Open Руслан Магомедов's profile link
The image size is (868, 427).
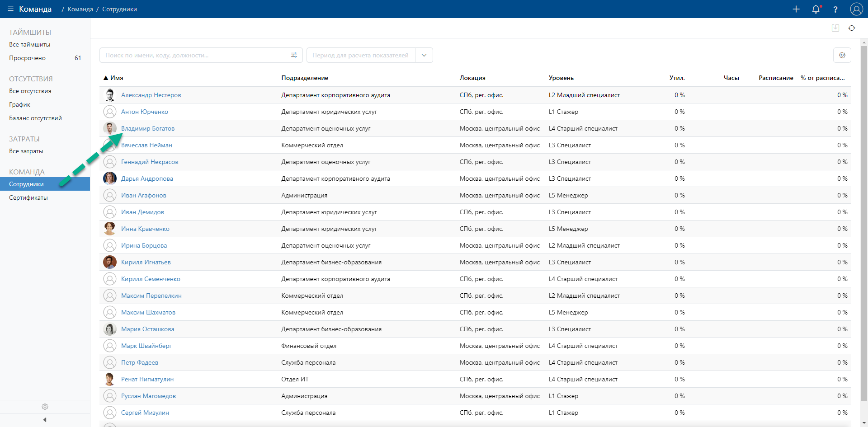click(x=148, y=396)
